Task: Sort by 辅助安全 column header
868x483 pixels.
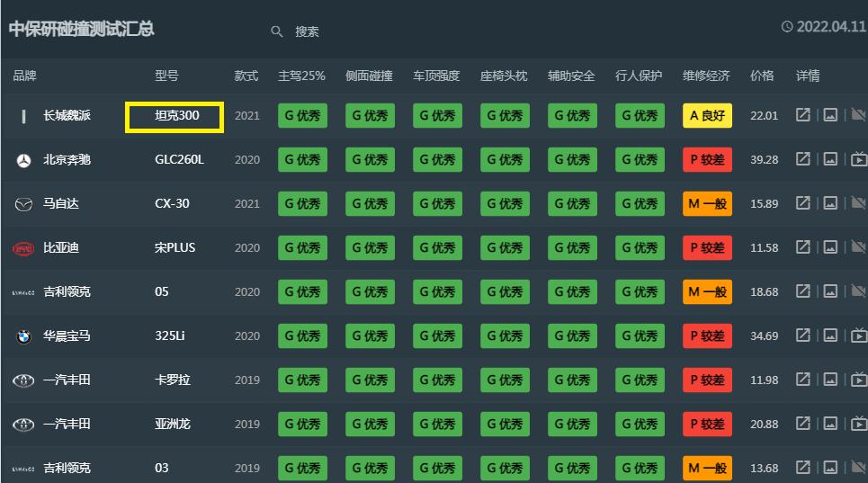Action: click(571, 76)
